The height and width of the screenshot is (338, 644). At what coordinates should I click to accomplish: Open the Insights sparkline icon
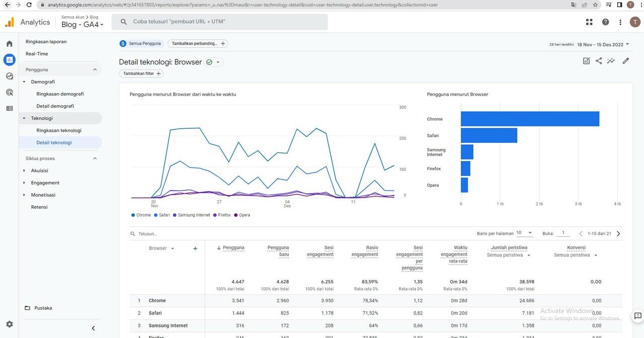[611, 61]
